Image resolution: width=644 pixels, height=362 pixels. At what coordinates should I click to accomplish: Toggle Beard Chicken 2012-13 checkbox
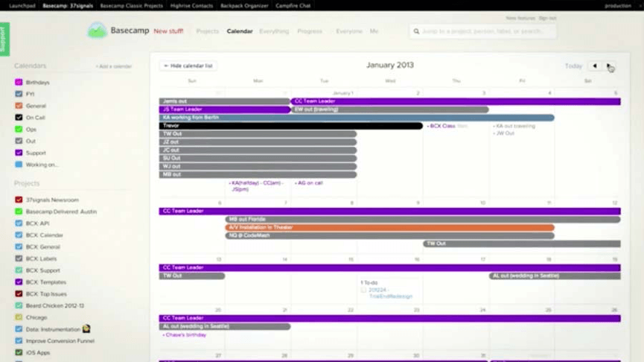point(19,305)
